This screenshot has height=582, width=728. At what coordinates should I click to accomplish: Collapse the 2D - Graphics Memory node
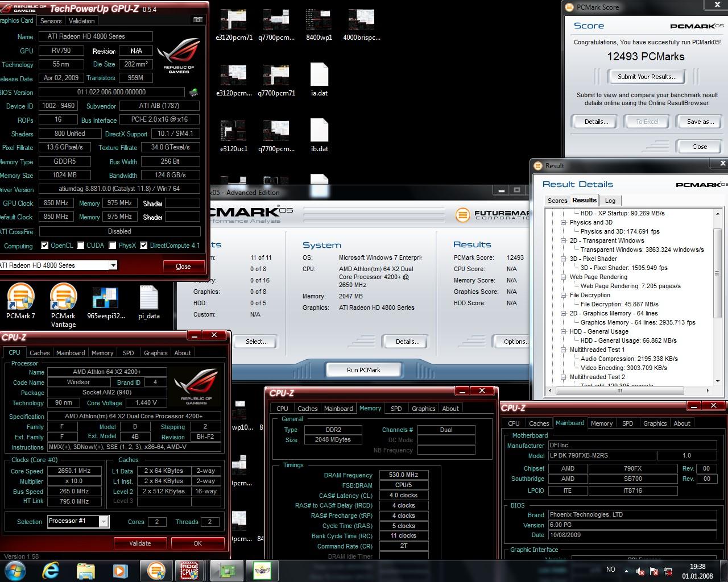point(564,313)
